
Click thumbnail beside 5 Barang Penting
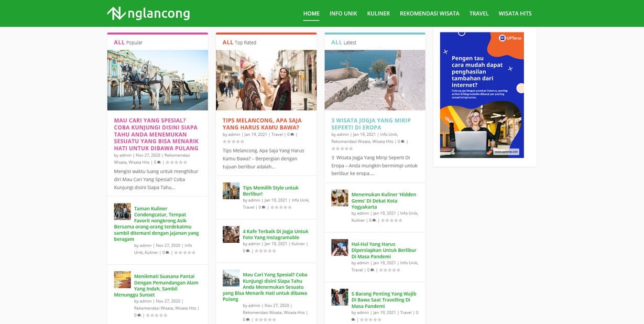(x=340, y=297)
